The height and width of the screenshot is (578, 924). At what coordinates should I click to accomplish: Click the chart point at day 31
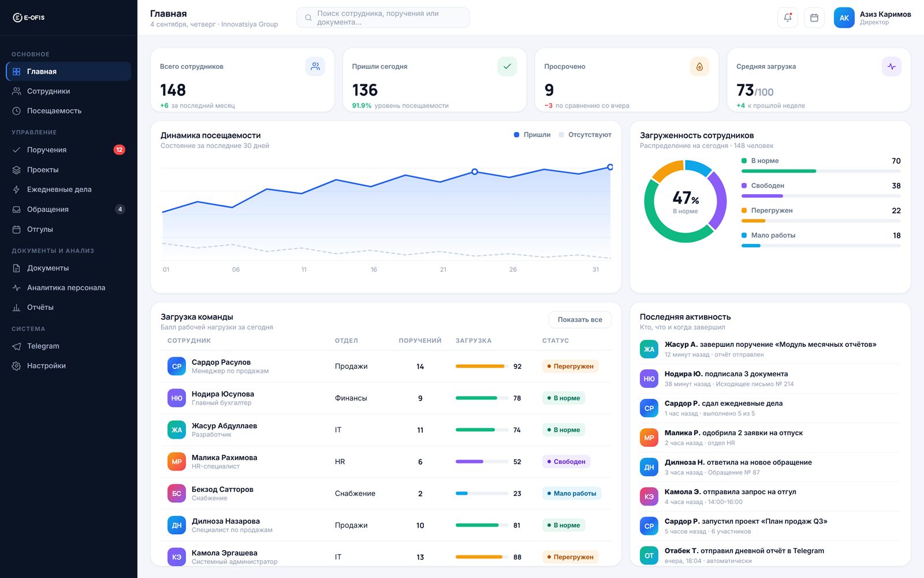coord(610,167)
